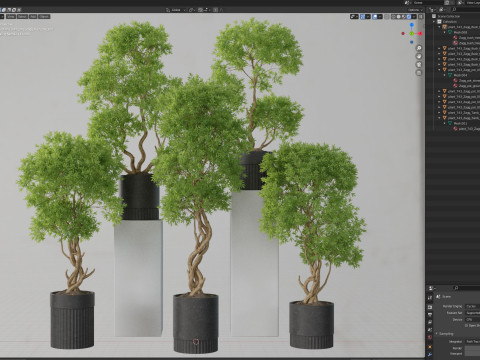480x360 pixels.
Task: Switch to wireframe viewport shading
Action: [393, 17]
